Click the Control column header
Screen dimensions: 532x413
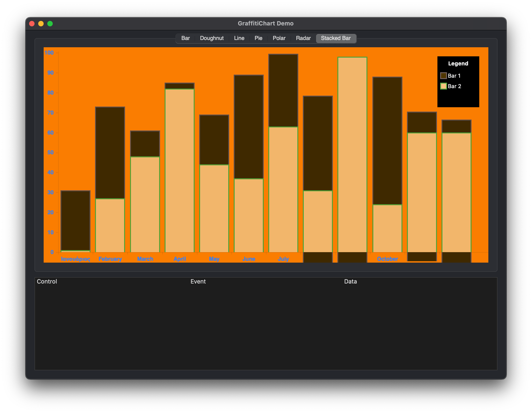point(47,281)
